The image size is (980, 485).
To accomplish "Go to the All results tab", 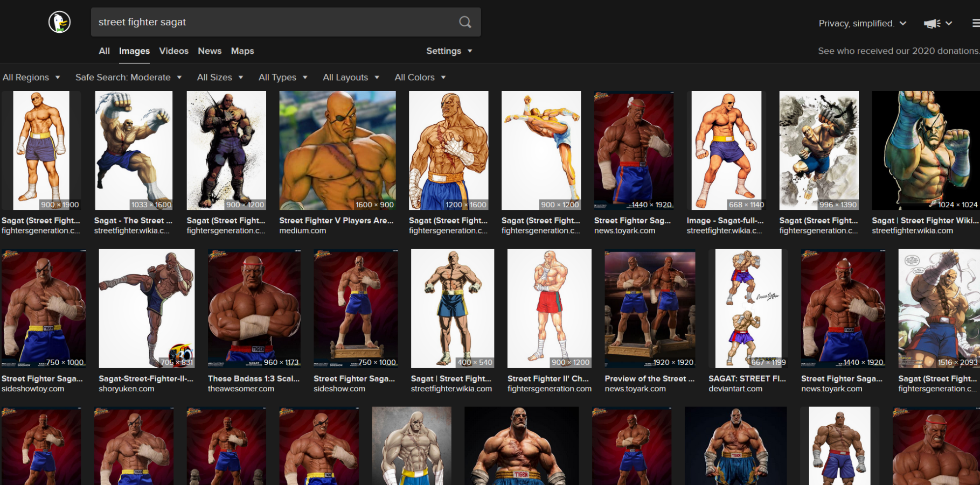I will click(104, 51).
